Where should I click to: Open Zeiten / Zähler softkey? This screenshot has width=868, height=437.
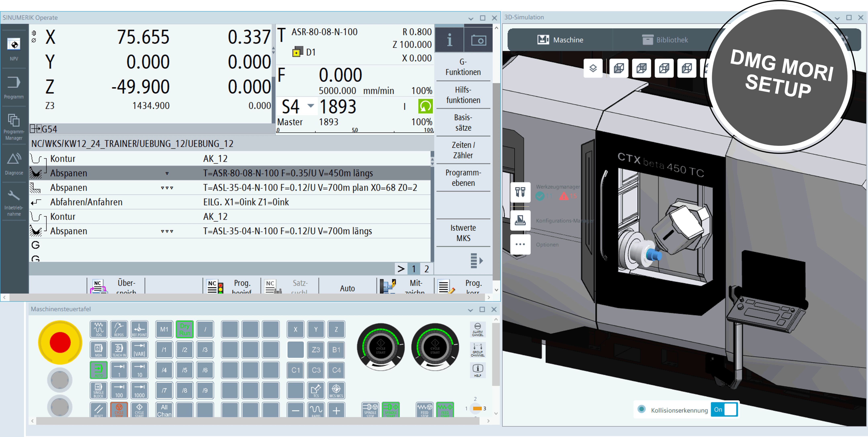pyautogui.click(x=463, y=150)
